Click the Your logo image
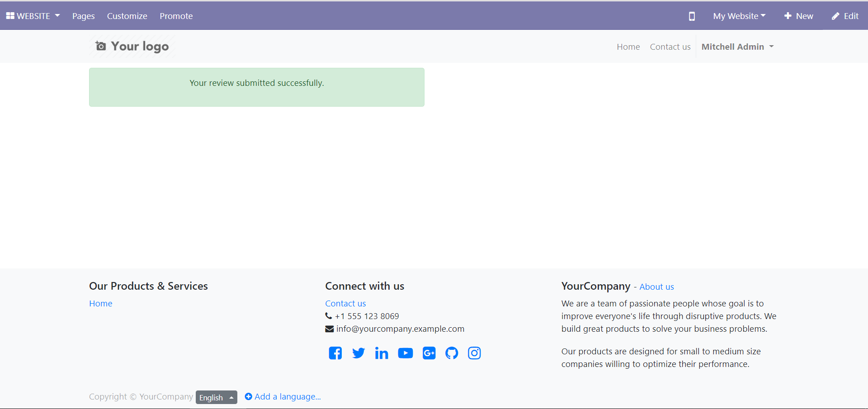This screenshot has width=868, height=409. click(x=132, y=46)
